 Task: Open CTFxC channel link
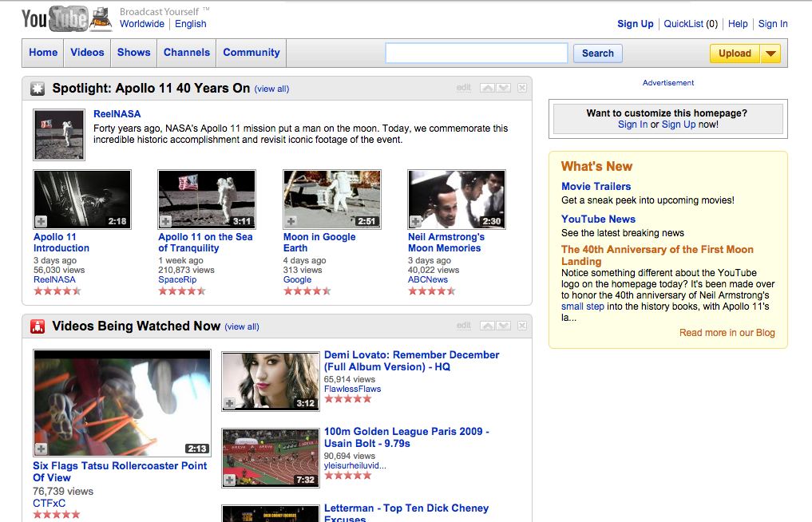50,504
